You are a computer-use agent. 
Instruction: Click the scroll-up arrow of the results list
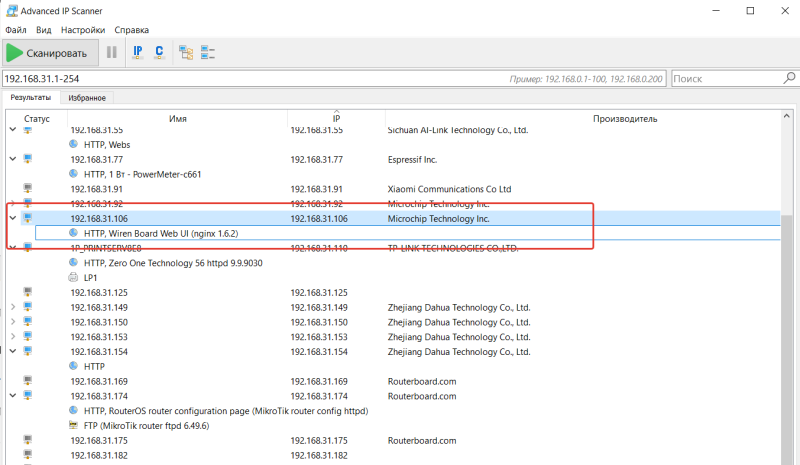pos(787,116)
